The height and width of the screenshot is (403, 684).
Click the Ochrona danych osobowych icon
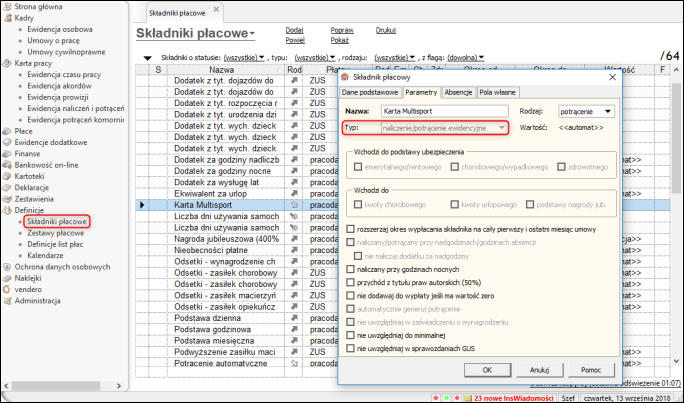click(x=7, y=266)
